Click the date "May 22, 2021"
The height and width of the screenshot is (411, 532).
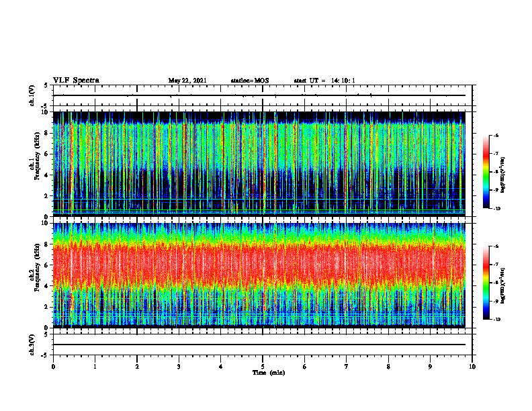tap(187, 81)
